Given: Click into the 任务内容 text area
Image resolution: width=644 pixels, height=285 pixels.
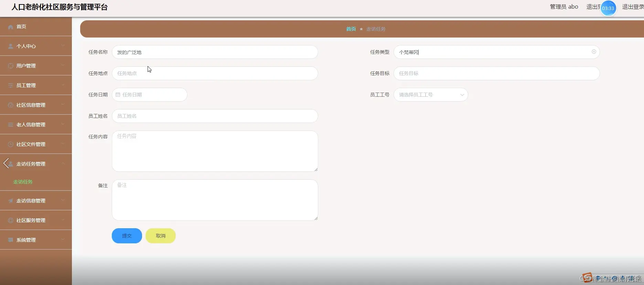Looking at the screenshot, I should [215, 151].
